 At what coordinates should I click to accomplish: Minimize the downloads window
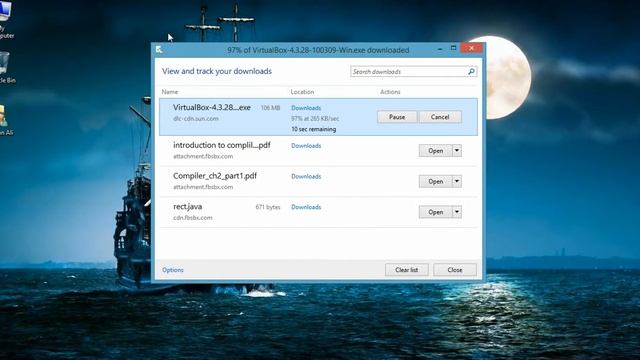(440, 49)
